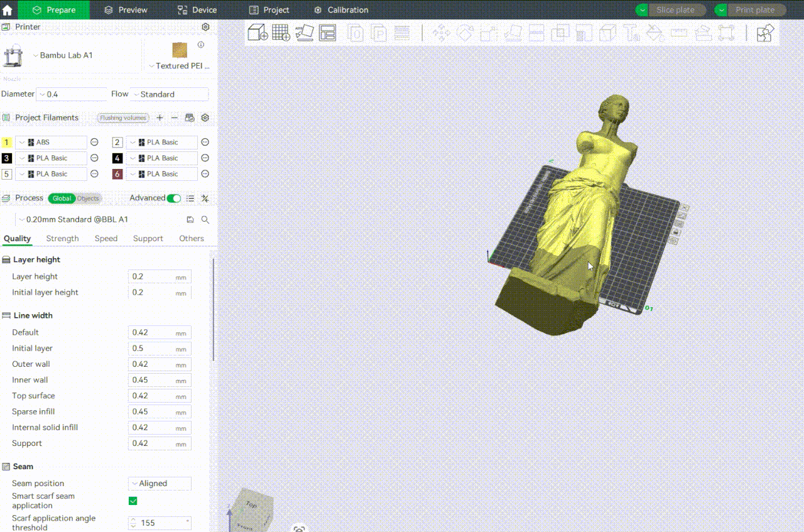Click the Layer height value field
The width and height of the screenshot is (804, 532).
[x=160, y=276]
